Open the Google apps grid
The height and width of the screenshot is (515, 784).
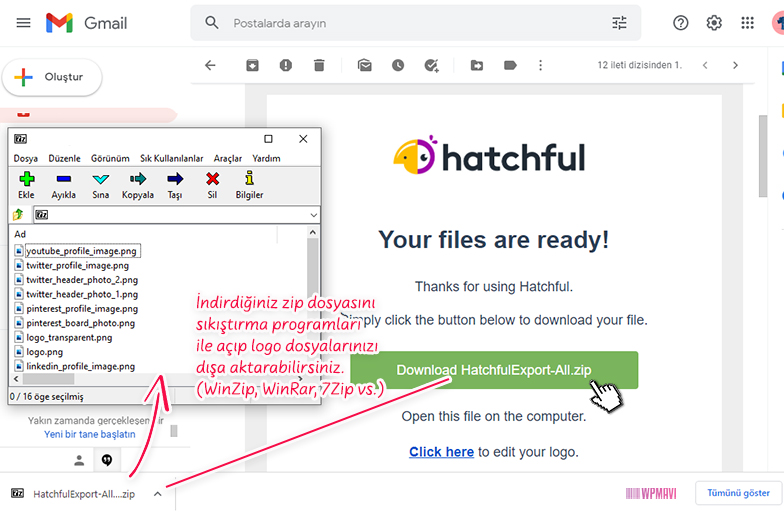pyautogui.click(x=748, y=23)
